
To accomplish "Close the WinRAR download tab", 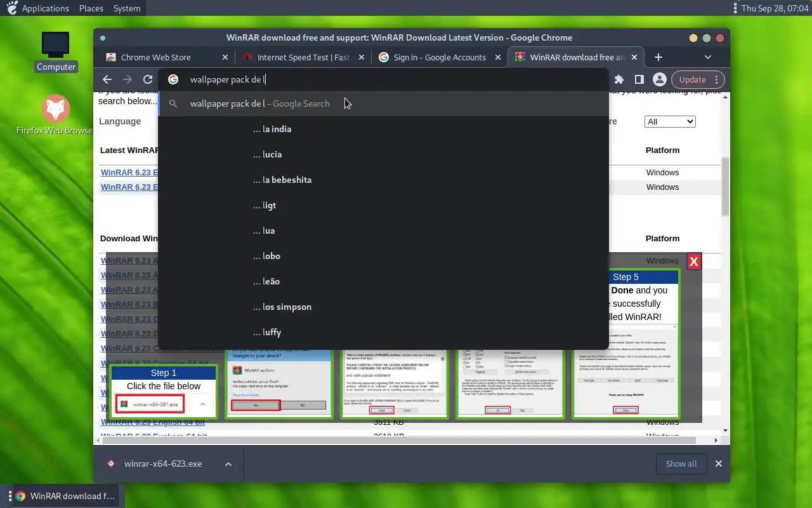I will 634,57.
